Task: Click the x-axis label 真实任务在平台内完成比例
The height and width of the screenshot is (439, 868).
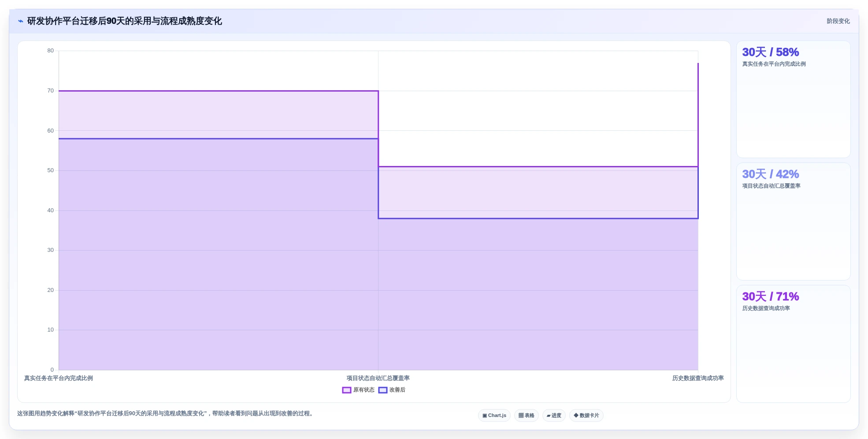Action: coord(58,378)
